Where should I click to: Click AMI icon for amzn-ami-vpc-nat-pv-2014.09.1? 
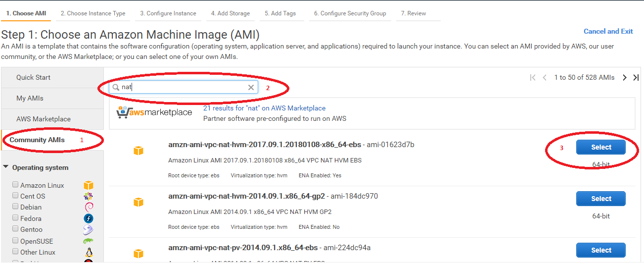[138, 254]
